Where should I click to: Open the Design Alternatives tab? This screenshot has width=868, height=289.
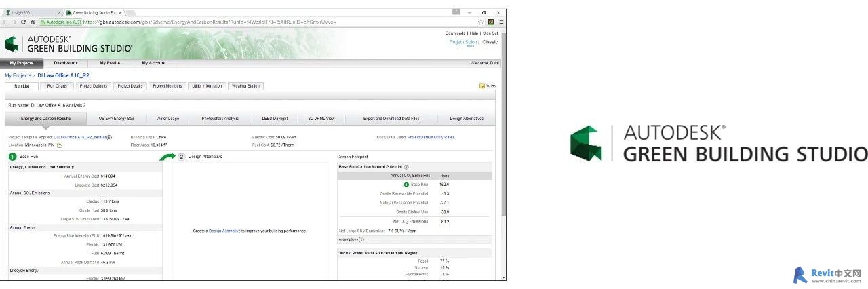pyautogui.click(x=467, y=119)
